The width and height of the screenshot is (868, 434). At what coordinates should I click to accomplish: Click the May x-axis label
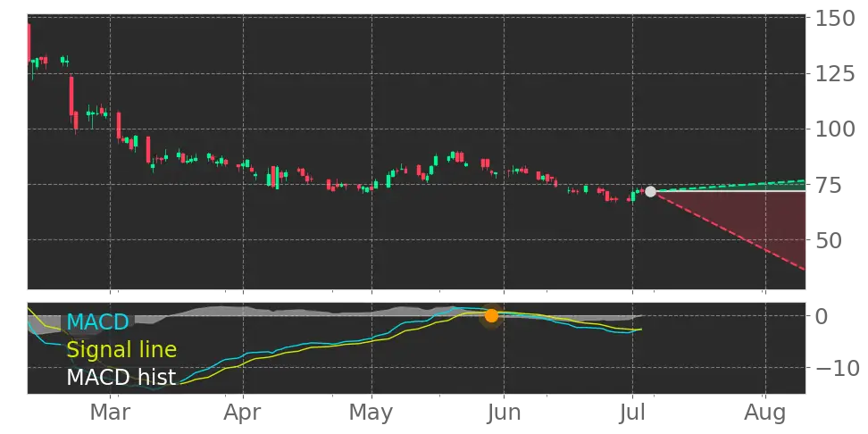(371, 413)
